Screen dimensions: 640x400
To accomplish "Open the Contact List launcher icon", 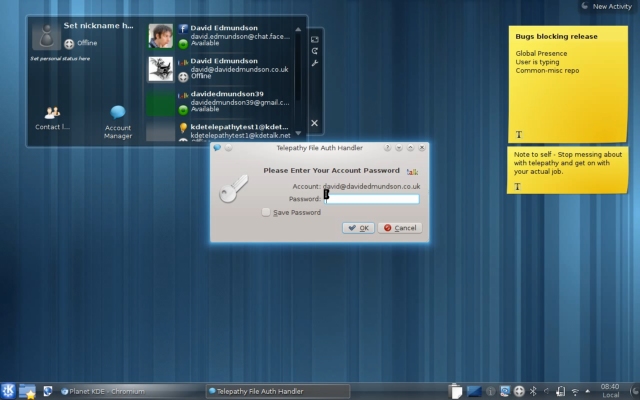I will (x=52, y=113).
